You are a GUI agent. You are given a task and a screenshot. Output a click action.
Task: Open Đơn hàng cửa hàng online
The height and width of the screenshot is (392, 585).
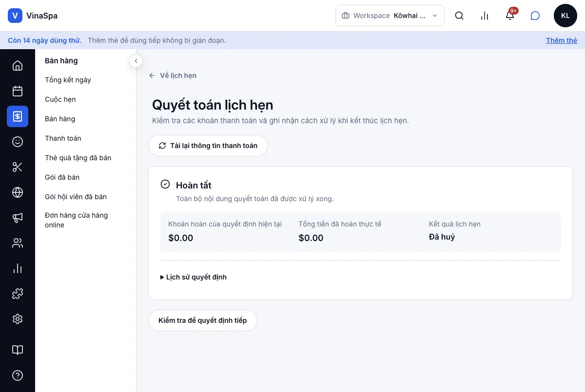(76, 220)
